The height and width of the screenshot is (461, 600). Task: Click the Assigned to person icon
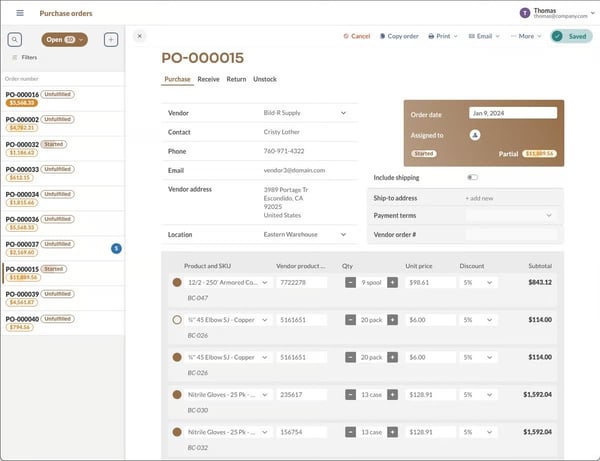tap(475, 135)
